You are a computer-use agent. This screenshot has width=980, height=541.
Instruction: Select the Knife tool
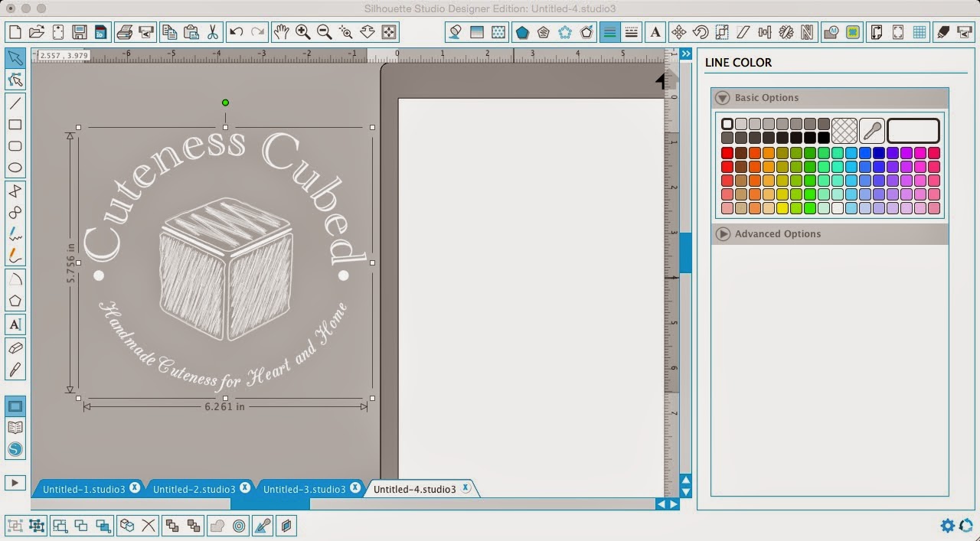15,370
